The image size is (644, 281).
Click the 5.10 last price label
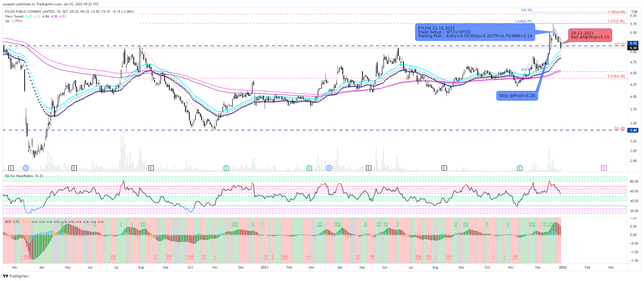633,48
